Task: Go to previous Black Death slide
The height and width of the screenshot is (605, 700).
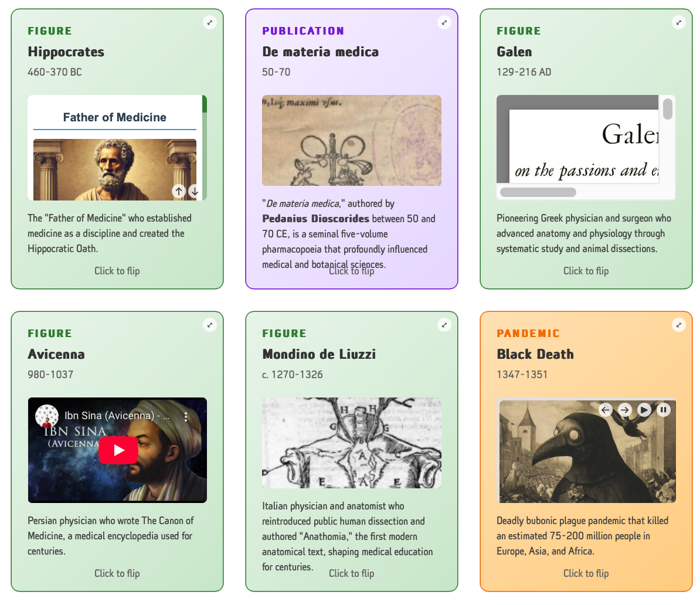Action: 606,409
